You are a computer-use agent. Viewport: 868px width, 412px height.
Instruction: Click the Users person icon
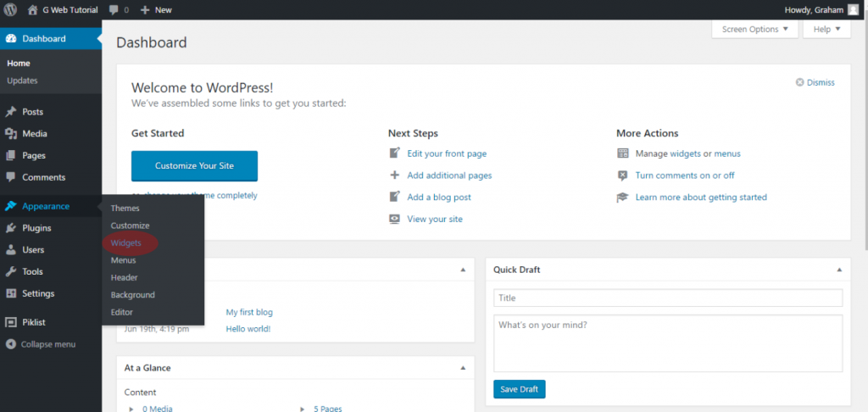point(10,250)
